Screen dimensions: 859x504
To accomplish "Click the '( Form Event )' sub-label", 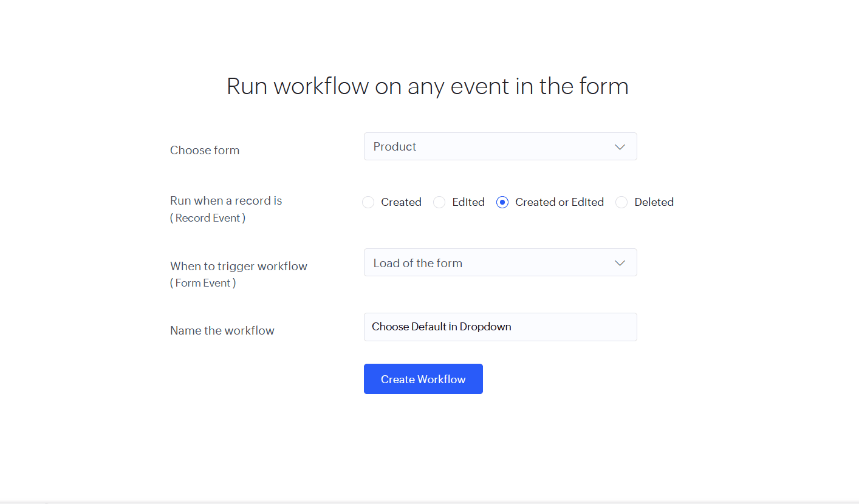I will pos(203,283).
